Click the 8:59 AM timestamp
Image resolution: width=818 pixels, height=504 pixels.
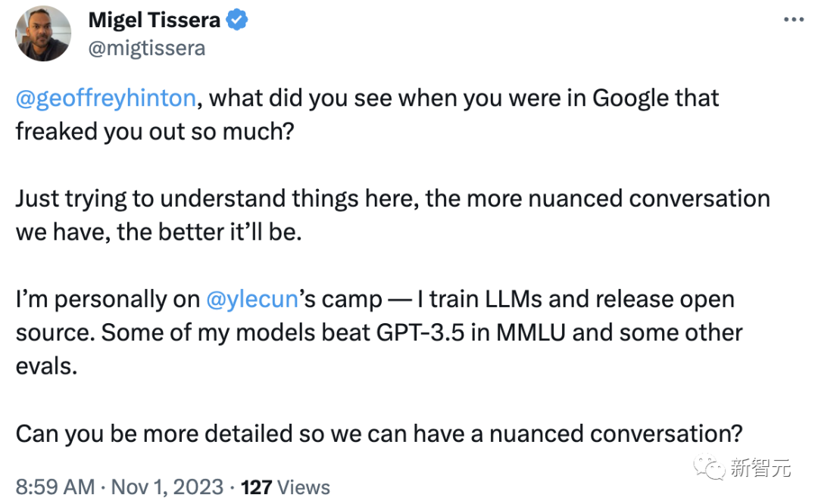tap(55, 487)
